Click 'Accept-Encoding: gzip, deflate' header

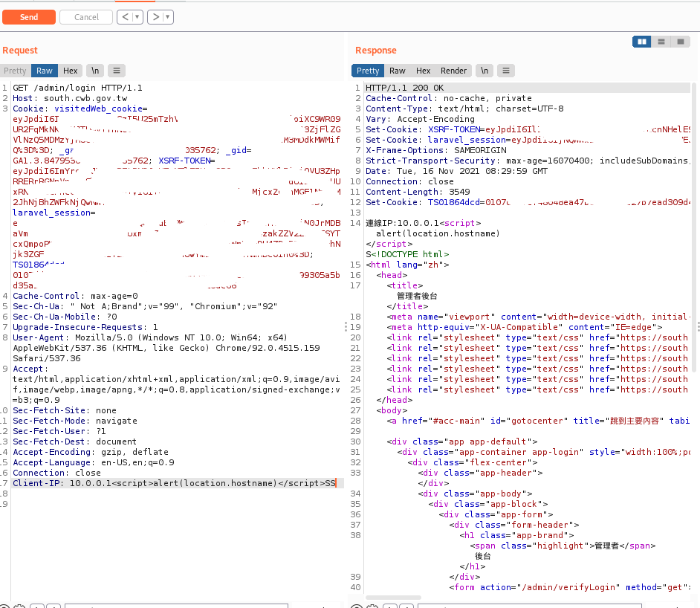(x=90, y=452)
